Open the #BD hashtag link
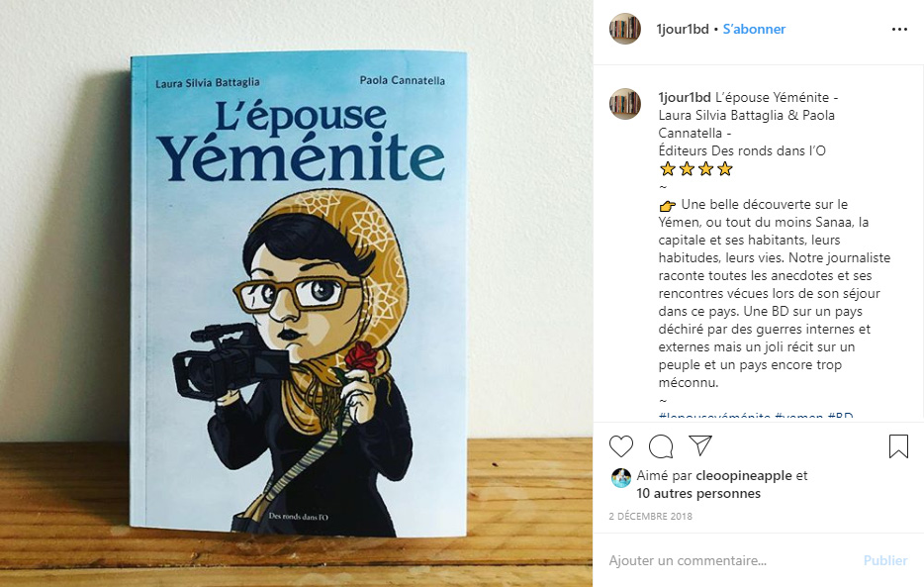The image size is (924, 587). pyautogui.click(x=840, y=416)
